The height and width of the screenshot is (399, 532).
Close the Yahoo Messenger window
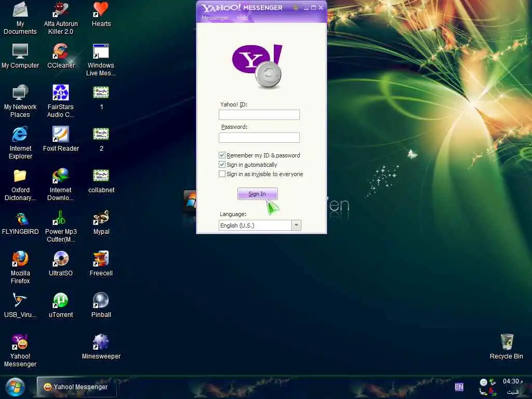coord(321,7)
